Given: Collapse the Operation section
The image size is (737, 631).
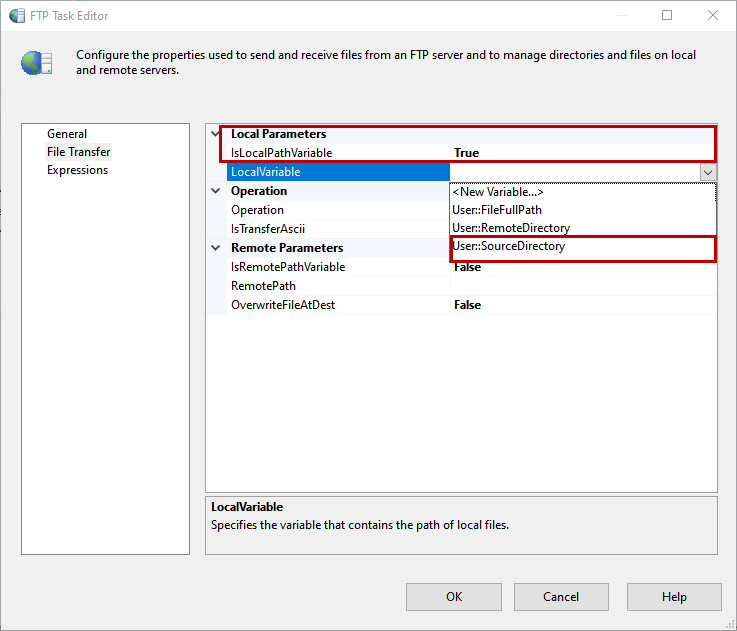Looking at the screenshot, I should pos(216,191).
